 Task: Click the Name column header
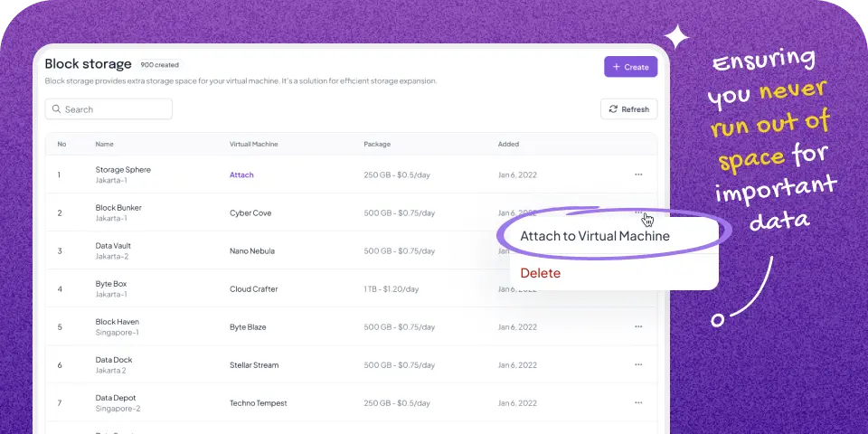(105, 144)
